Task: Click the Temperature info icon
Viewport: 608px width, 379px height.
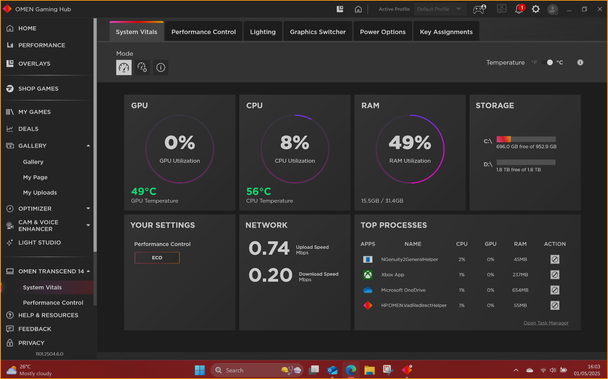Action: pyautogui.click(x=580, y=62)
